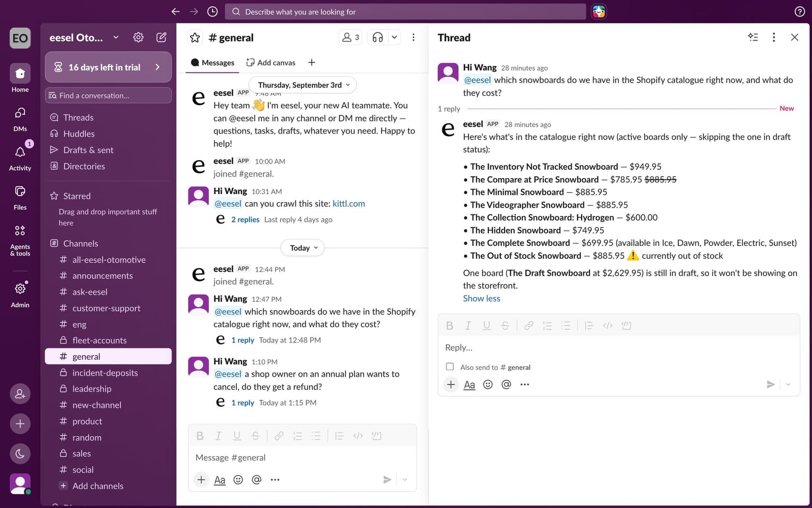Viewport: 812px width, 508px height.
Task: Start a huddle with headphones icon
Action: [378, 37]
